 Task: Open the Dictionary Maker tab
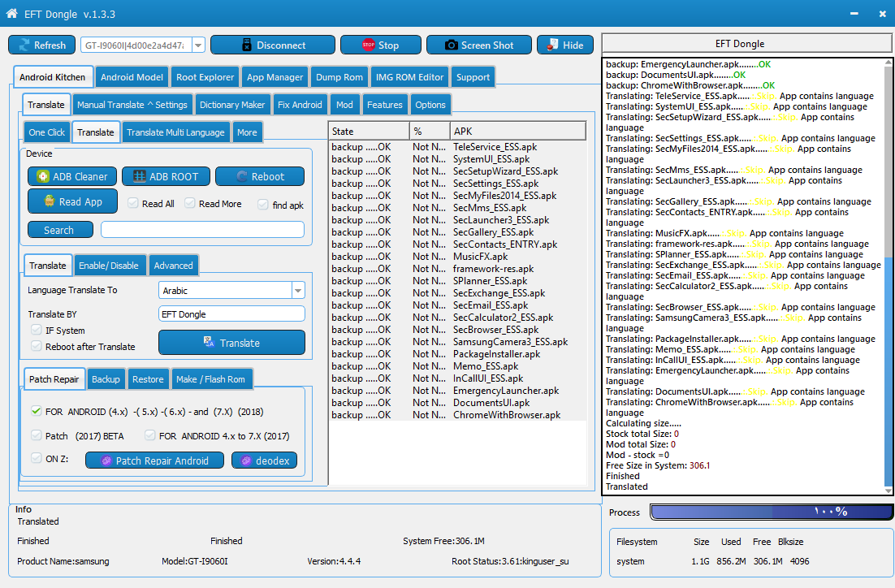pyautogui.click(x=232, y=105)
